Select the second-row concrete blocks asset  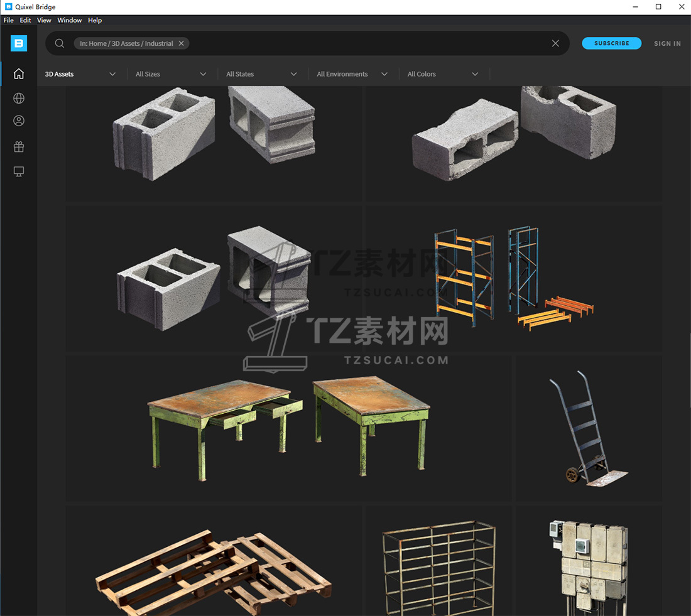214,278
